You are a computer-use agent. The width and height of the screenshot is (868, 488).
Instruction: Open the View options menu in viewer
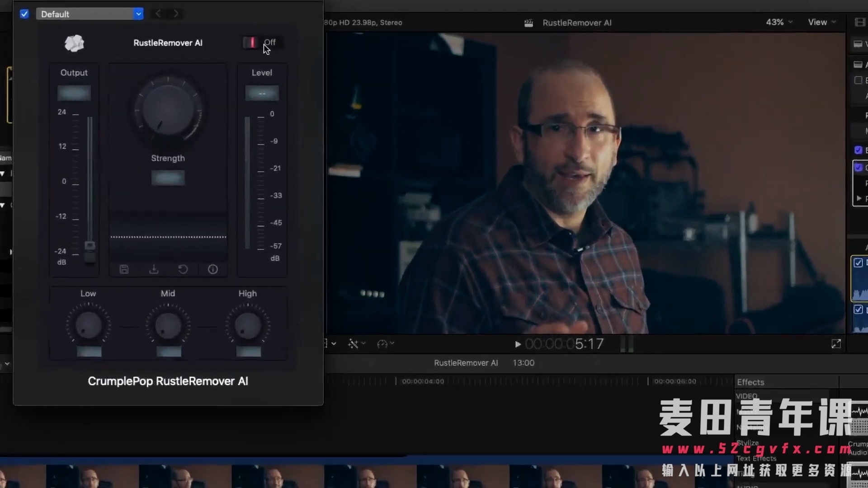(821, 22)
